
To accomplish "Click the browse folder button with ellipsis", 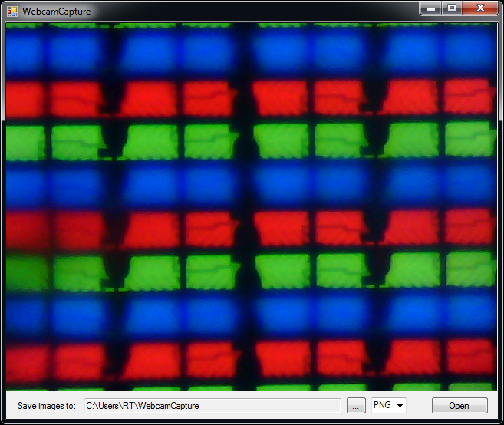I will point(356,406).
